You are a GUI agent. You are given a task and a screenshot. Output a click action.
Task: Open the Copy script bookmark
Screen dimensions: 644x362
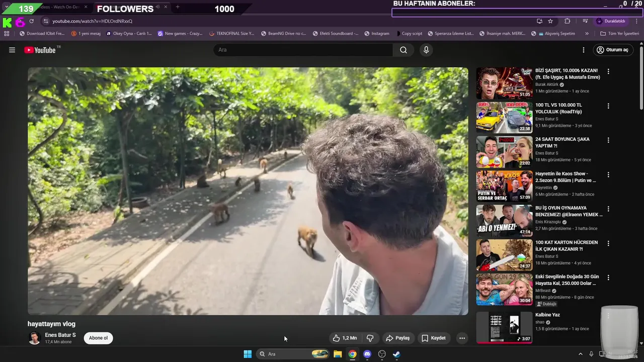pyautogui.click(x=409, y=34)
